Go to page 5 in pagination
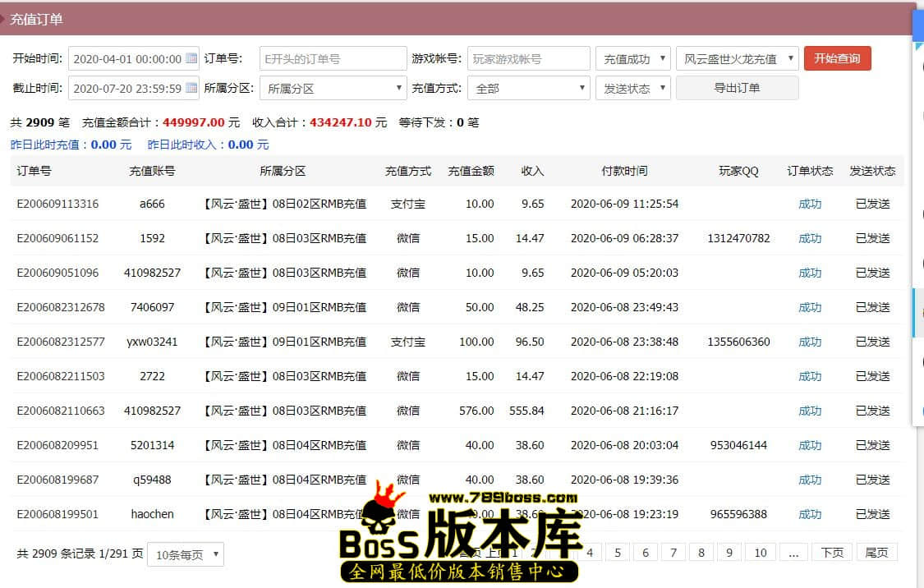924x588 pixels. (x=618, y=553)
